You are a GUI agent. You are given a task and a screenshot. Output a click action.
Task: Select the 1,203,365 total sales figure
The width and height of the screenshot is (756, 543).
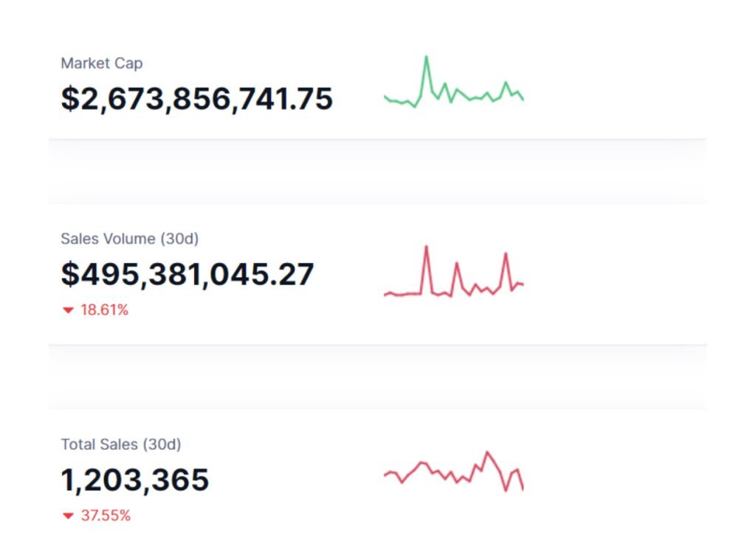(134, 480)
